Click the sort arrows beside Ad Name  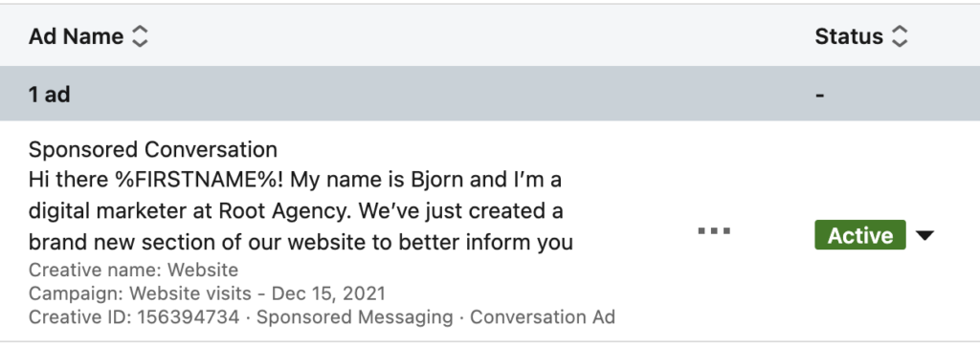point(140,36)
